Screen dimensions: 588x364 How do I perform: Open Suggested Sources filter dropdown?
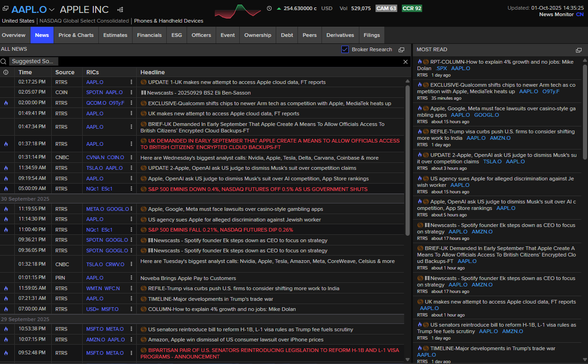(34, 61)
